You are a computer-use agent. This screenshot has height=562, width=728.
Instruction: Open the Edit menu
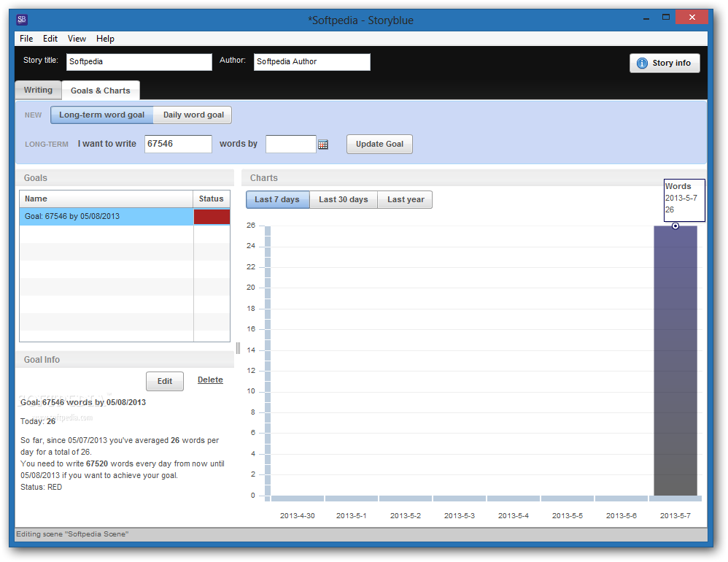(50, 39)
